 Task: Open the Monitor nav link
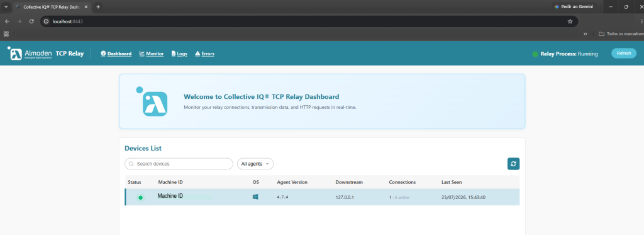click(152, 54)
